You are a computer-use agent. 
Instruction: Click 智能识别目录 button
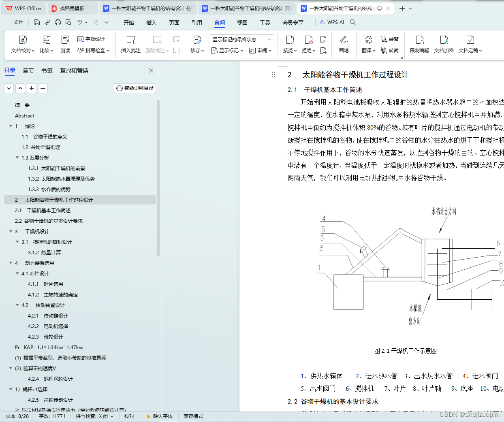coord(135,88)
